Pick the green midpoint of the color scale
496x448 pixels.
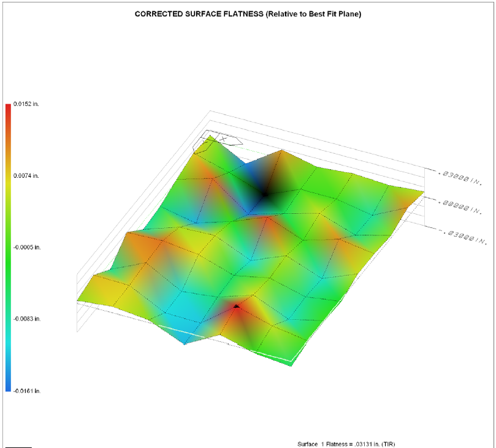[x=8, y=248]
